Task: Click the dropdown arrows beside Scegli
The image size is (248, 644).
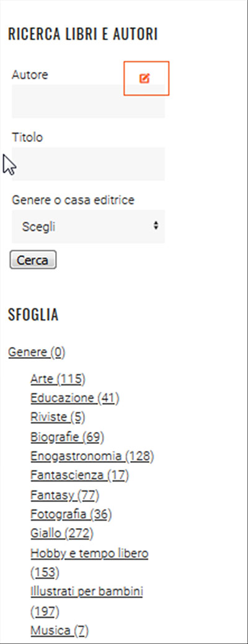Action: tap(156, 226)
